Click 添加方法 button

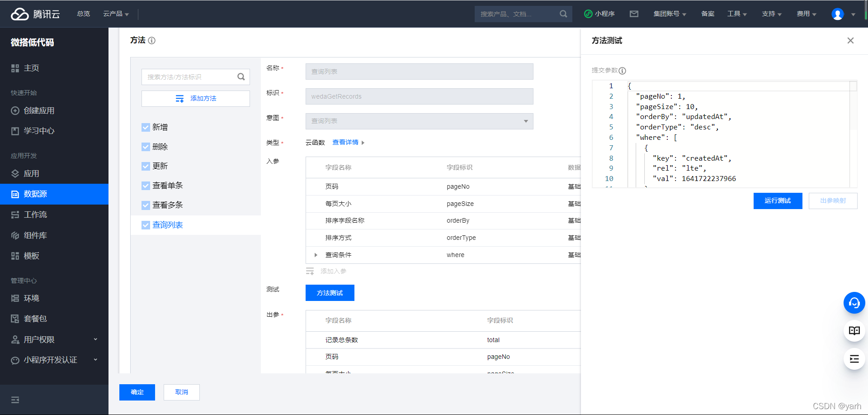point(196,99)
